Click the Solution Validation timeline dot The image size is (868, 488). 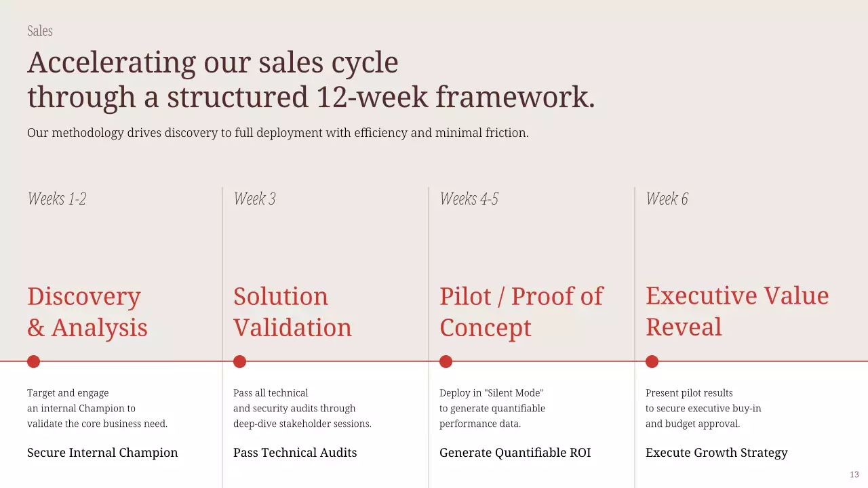click(239, 361)
